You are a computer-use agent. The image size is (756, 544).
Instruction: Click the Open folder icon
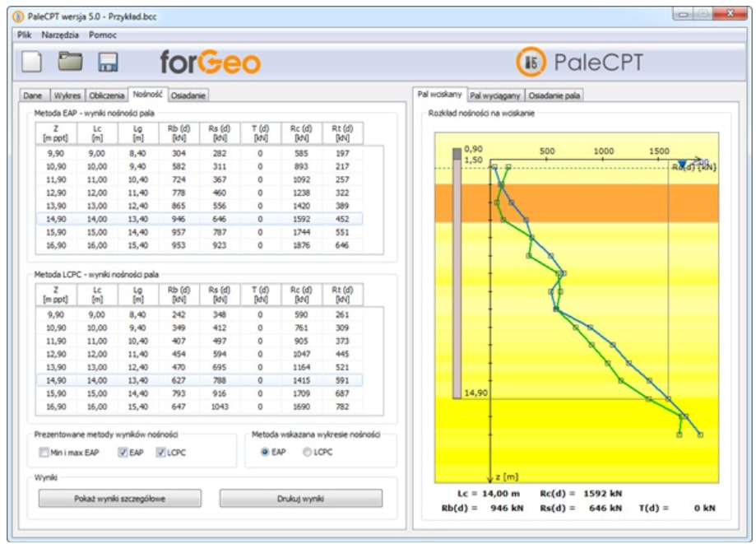(x=71, y=63)
